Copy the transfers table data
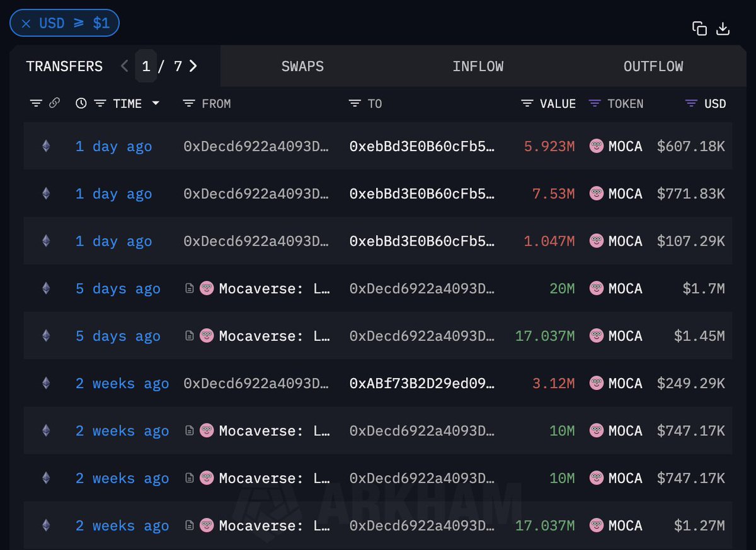 pos(699,28)
